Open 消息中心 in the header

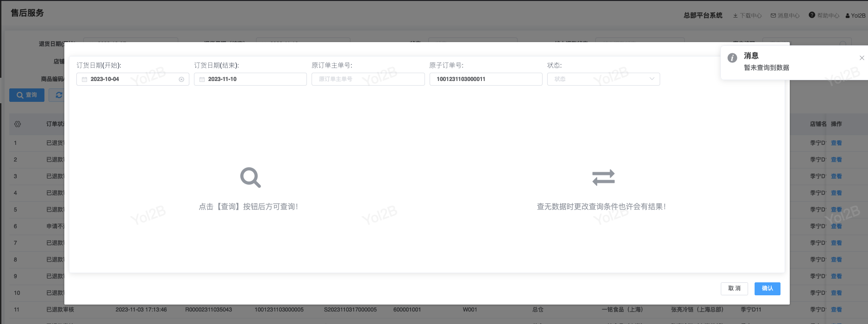point(785,16)
